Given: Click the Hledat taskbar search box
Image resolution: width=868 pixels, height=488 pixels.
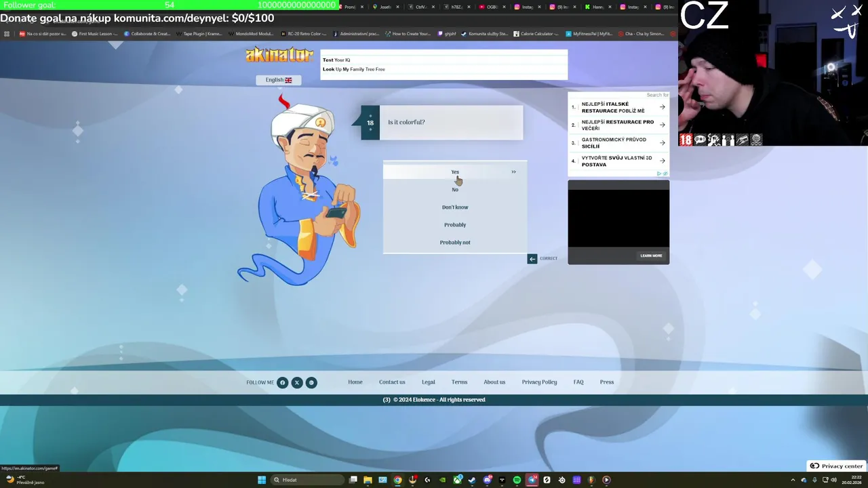Looking at the screenshot, I should (308, 480).
